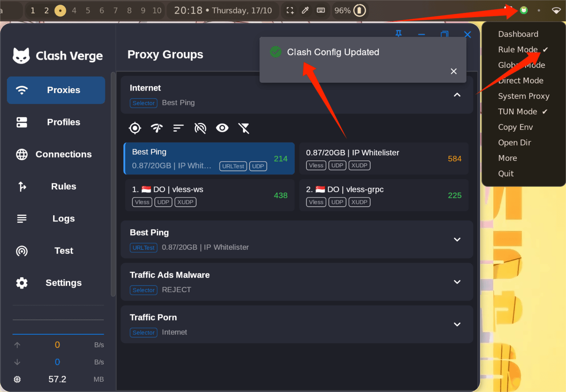Locate current proxy with target icon
This screenshot has height=392, width=566.
[135, 128]
